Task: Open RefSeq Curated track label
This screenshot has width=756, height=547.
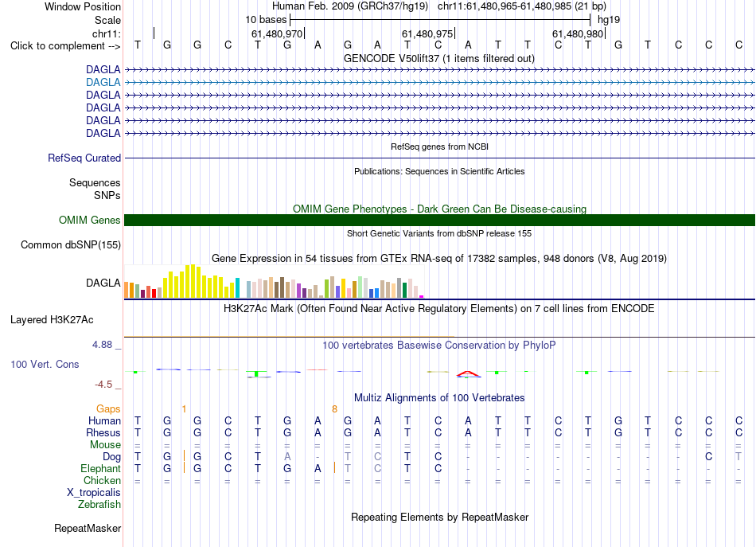Action: pyautogui.click(x=84, y=158)
